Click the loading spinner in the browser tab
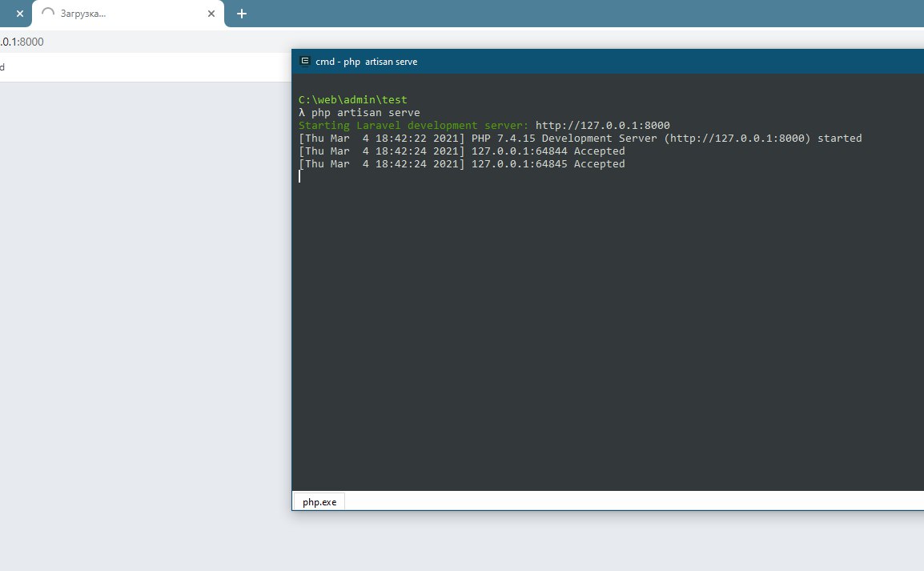 point(48,14)
